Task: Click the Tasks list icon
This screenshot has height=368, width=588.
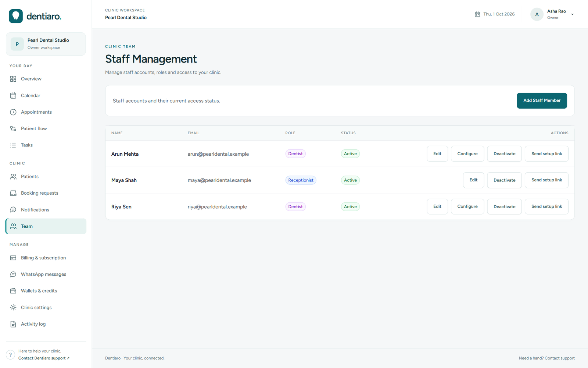Action: click(13, 145)
